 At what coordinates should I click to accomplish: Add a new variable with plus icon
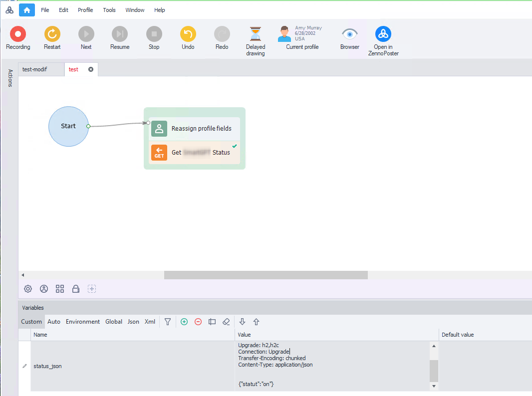pos(184,322)
